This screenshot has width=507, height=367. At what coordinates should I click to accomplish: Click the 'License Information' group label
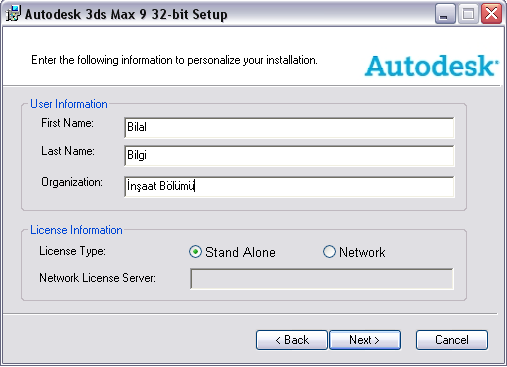click(x=76, y=230)
